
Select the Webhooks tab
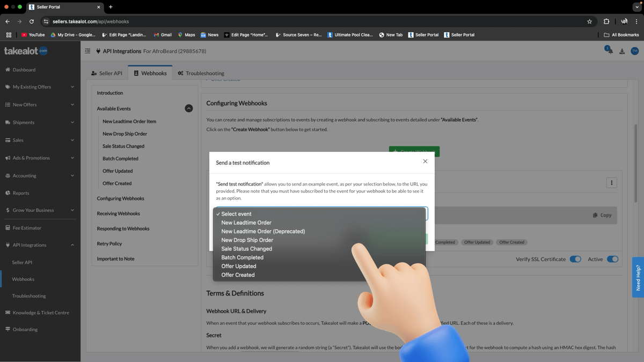point(150,73)
